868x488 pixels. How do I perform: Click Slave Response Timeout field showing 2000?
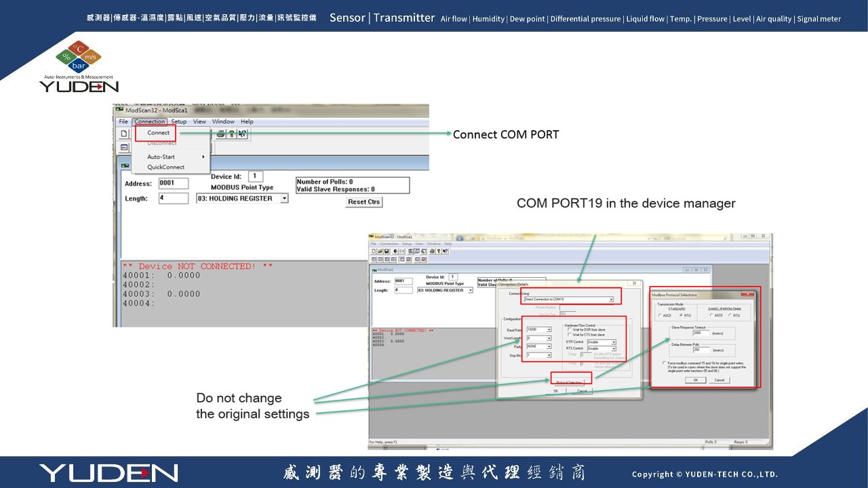[x=701, y=333]
